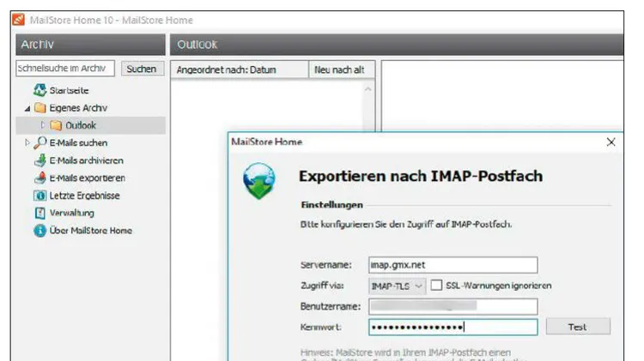This screenshot has width=644, height=361.
Task: Click the Letzte Ergebnisse icon
Action: tap(39, 196)
